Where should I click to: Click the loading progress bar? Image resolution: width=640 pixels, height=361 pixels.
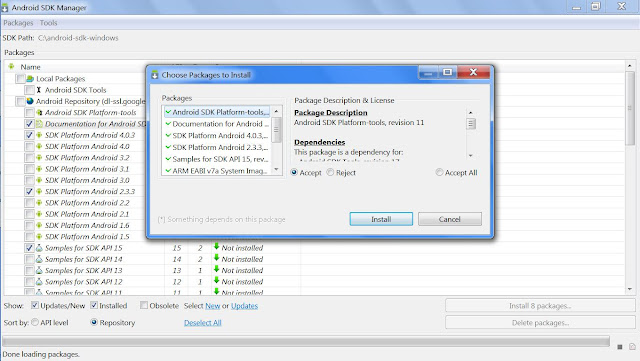[306, 341]
